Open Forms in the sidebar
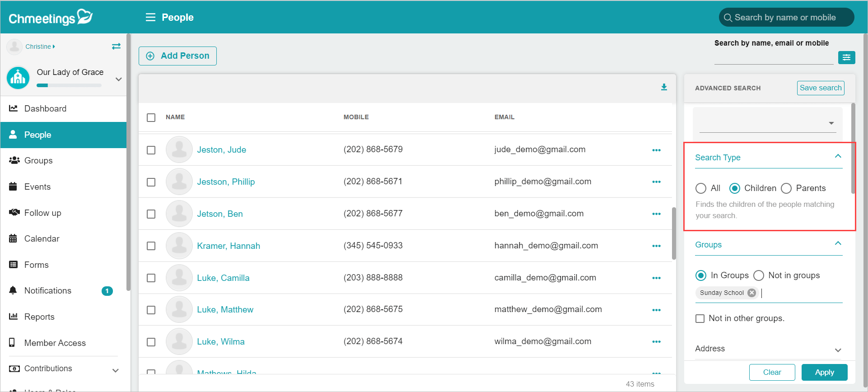Image resolution: width=868 pixels, height=392 pixels. pos(63,265)
